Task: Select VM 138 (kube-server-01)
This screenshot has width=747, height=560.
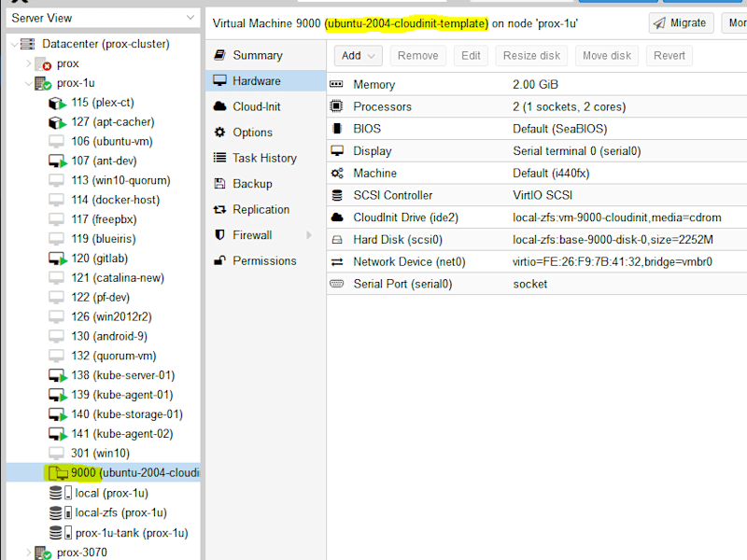Action: click(x=104, y=375)
